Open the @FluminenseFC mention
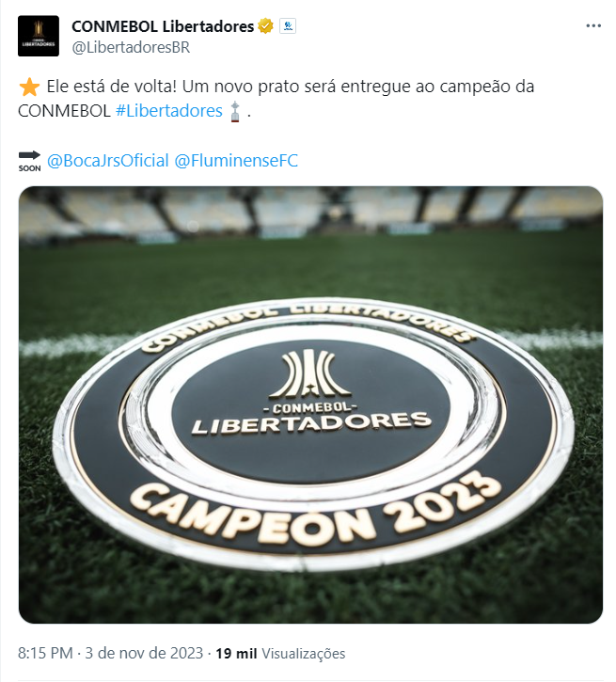The image size is (616, 682). click(x=236, y=161)
